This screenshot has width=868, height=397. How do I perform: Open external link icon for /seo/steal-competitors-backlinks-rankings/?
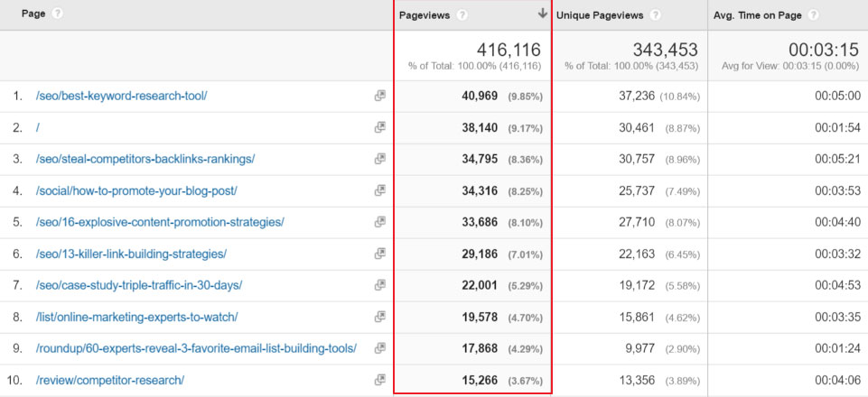coord(379,159)
